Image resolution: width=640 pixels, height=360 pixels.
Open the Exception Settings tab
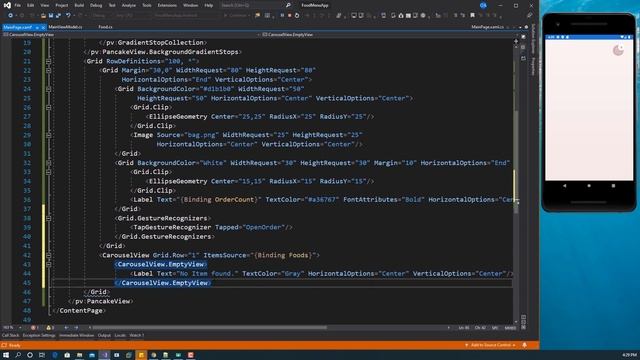coord(39,336)
